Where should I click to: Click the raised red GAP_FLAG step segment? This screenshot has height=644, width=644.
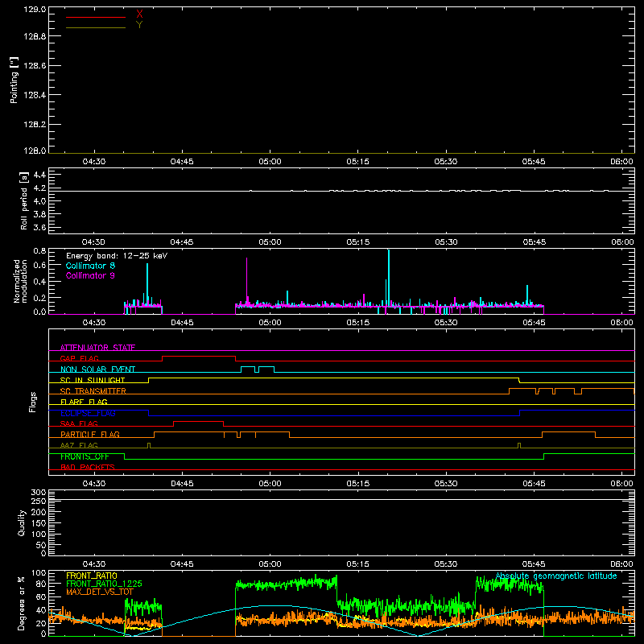pyautogui.click(x=199, y=357)
